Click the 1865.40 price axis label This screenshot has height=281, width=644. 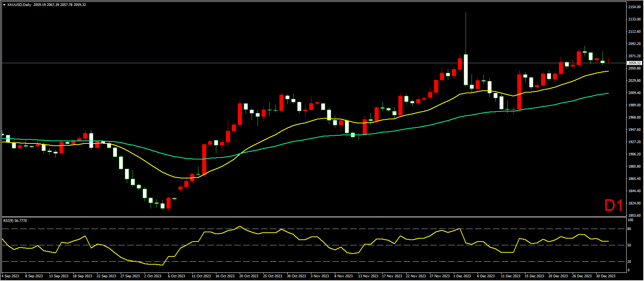pos(634,179)
